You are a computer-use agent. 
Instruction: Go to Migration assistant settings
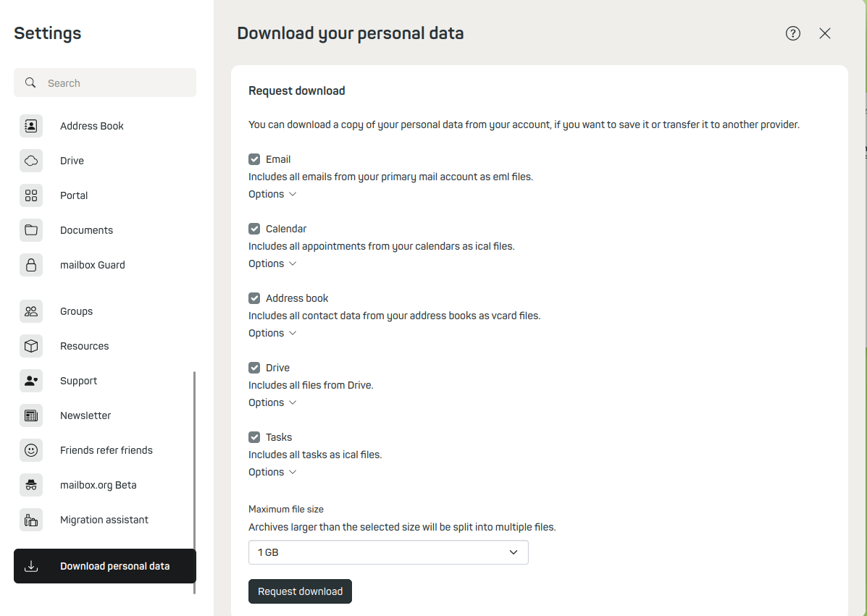[104, 520]
